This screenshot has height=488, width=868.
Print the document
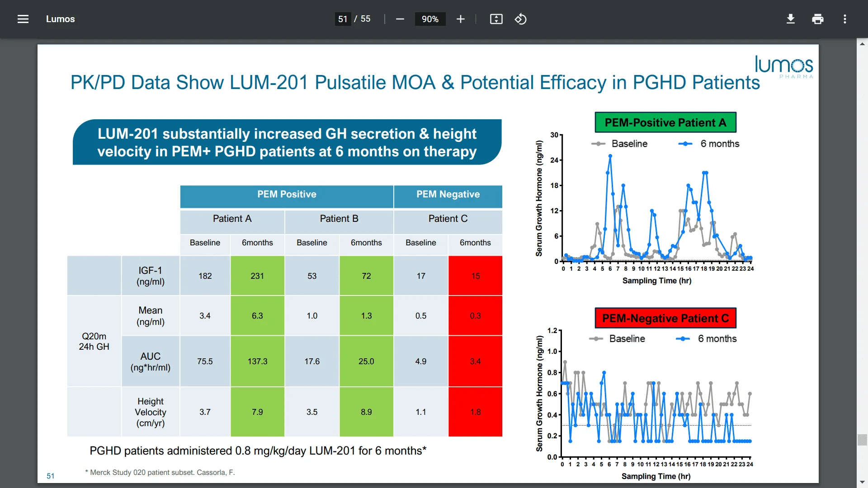(x=818, y=19)
